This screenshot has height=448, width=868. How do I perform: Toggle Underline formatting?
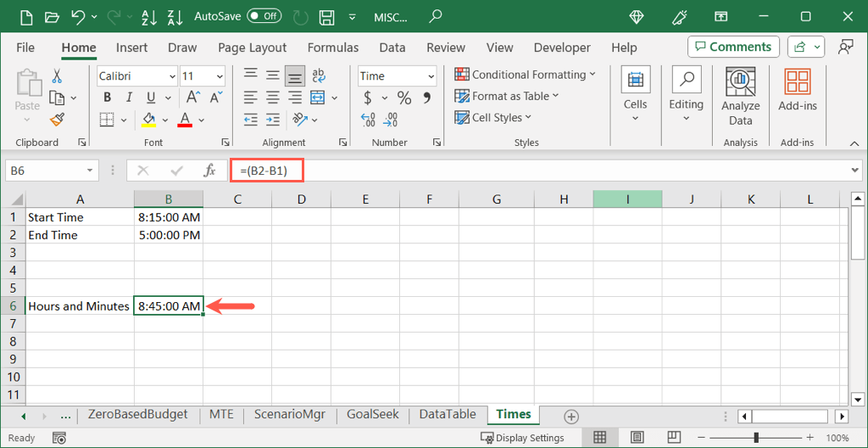pyautogui.click(x=151, y=98)
